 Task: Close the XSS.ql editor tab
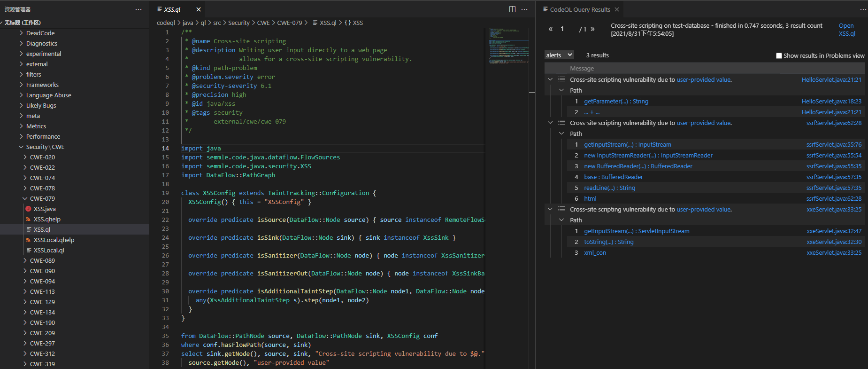199,9
